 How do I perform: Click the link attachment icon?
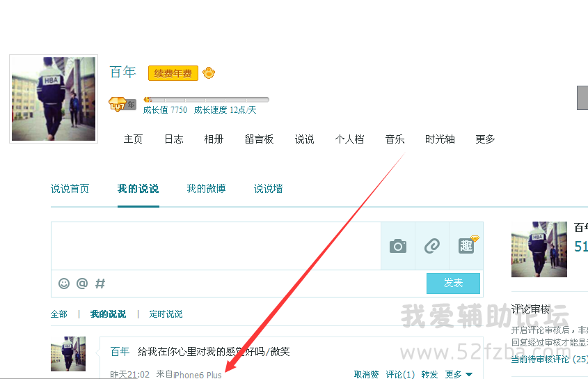[432, 246]
